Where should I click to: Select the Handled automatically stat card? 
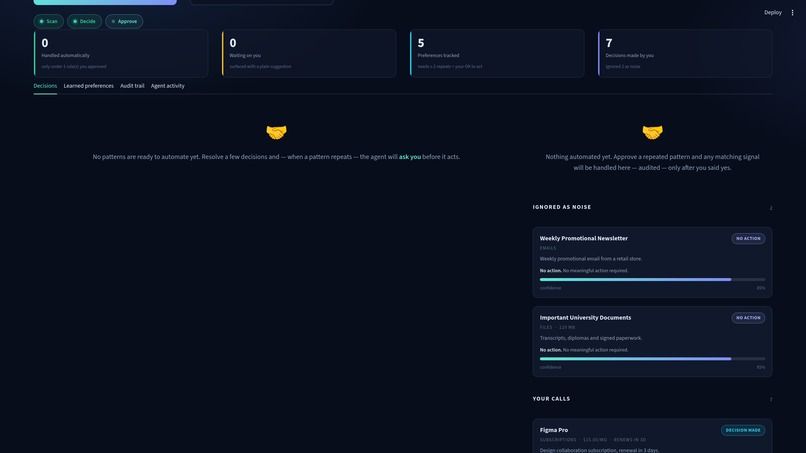pos(121,53)
